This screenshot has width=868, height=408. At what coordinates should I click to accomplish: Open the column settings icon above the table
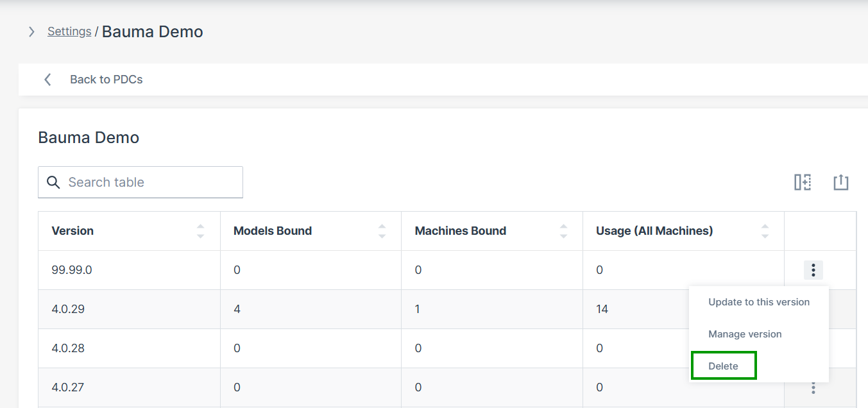tap(803, 182)
